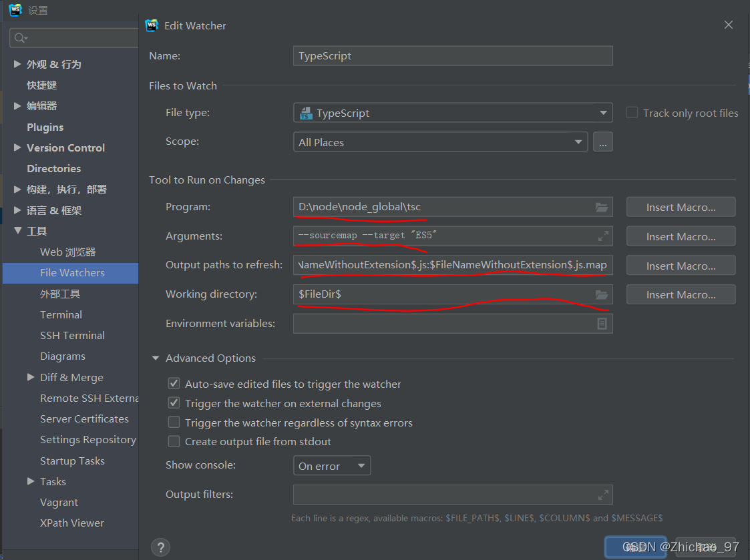Select Terminal in the settings sidebar
750x560 pixels.
pyautogui.click(x=61, y=314)
